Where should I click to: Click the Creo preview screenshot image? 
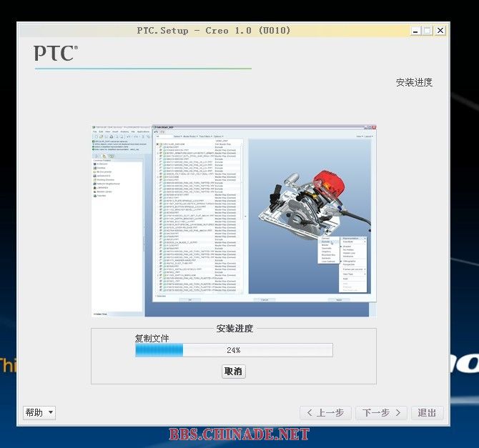click(234, 221)
